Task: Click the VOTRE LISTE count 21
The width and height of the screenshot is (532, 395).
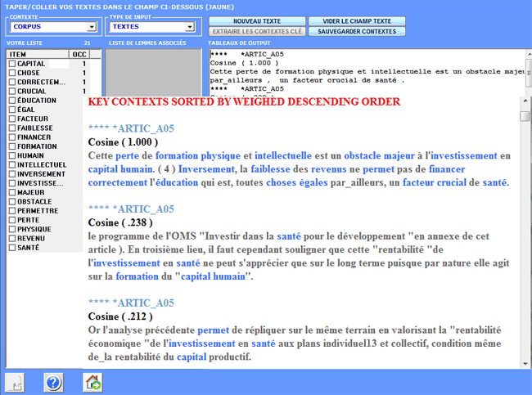Action: [88, 43]
